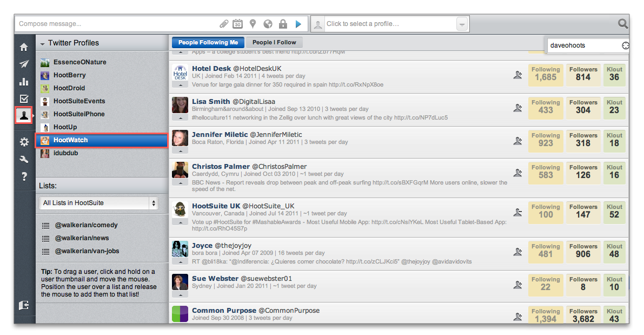Click the unfollow icon for HootSuite UK
This screenshot has height=335, width=644.
click(517, 212)
